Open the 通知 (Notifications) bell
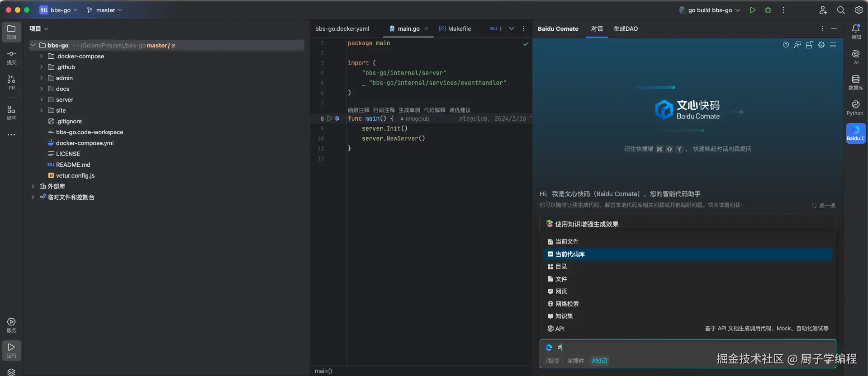 coord(856,32)
